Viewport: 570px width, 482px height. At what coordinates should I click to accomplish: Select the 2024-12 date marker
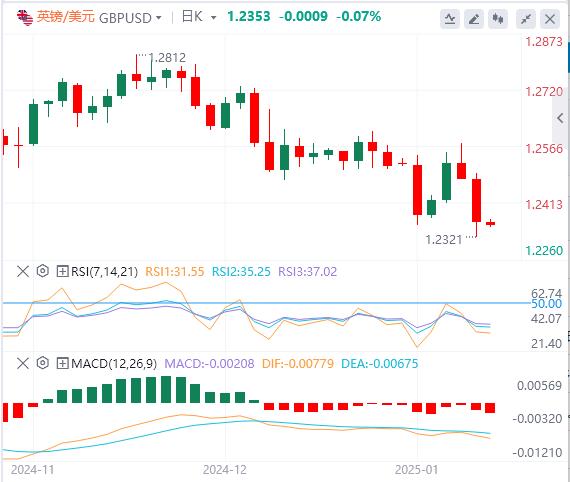[x=225, y=470]
